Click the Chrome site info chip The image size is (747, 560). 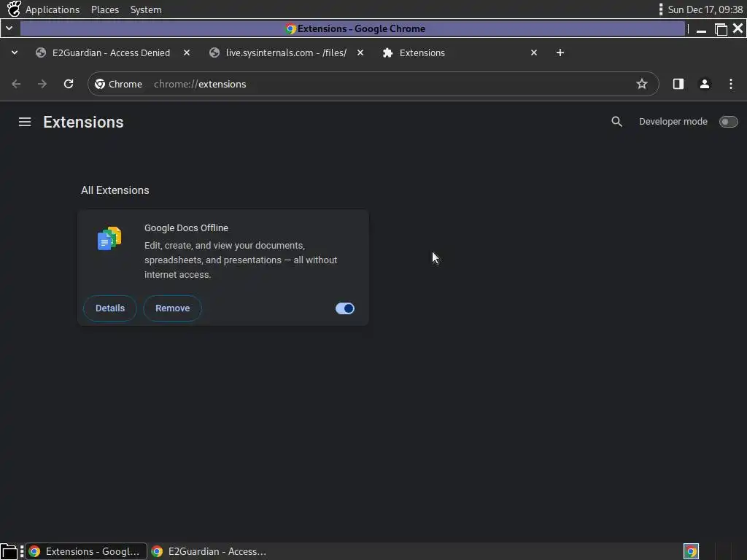[119, 84]
